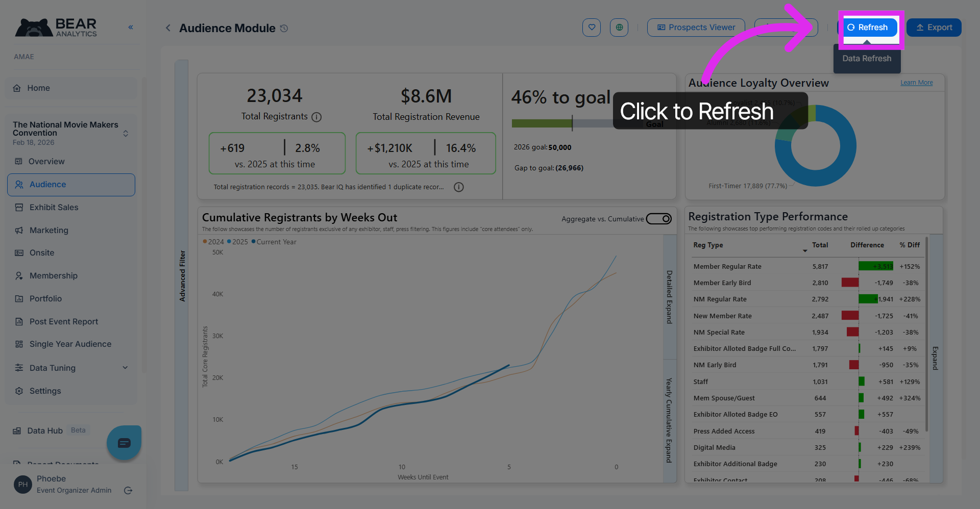Open the Post Event Report

[71, 322]
